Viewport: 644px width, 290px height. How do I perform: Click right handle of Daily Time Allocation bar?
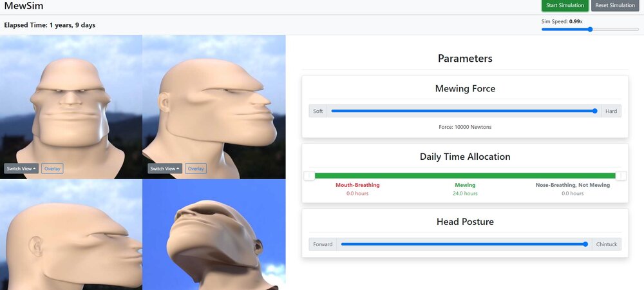pos(621,176)
